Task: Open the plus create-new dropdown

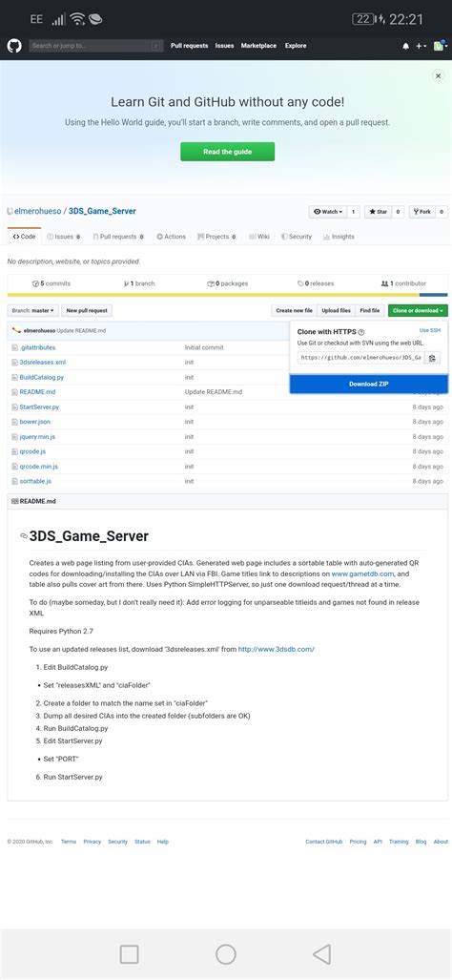Action: pos(421,46)
